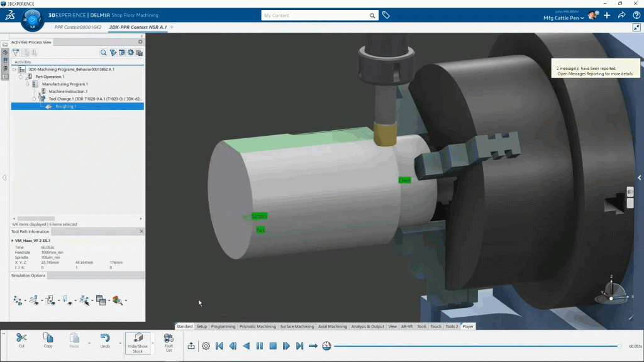
Task: Open the player settings gear
Action: click(x=206, y=346)
